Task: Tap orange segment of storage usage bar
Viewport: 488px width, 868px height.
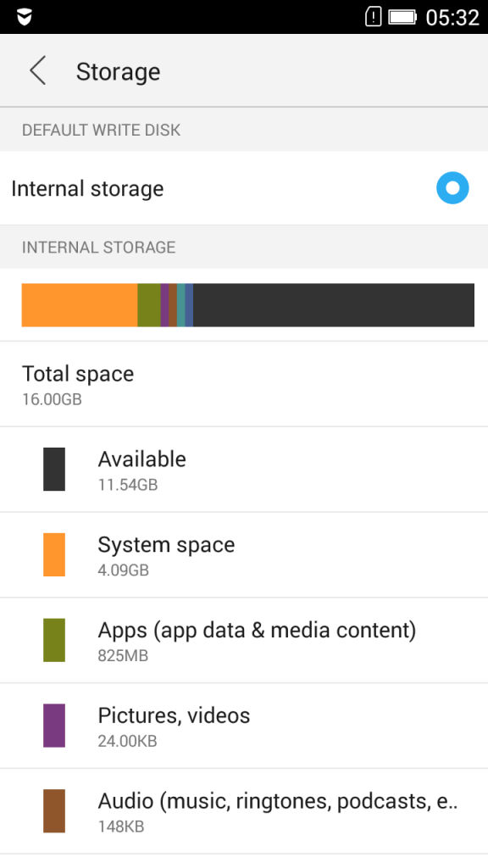Action: tap(79, 305)
